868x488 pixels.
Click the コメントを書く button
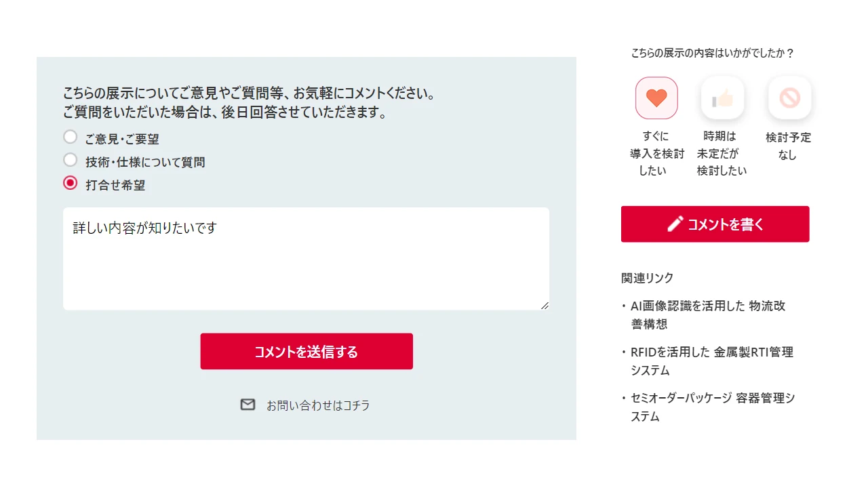coord(715,224)
